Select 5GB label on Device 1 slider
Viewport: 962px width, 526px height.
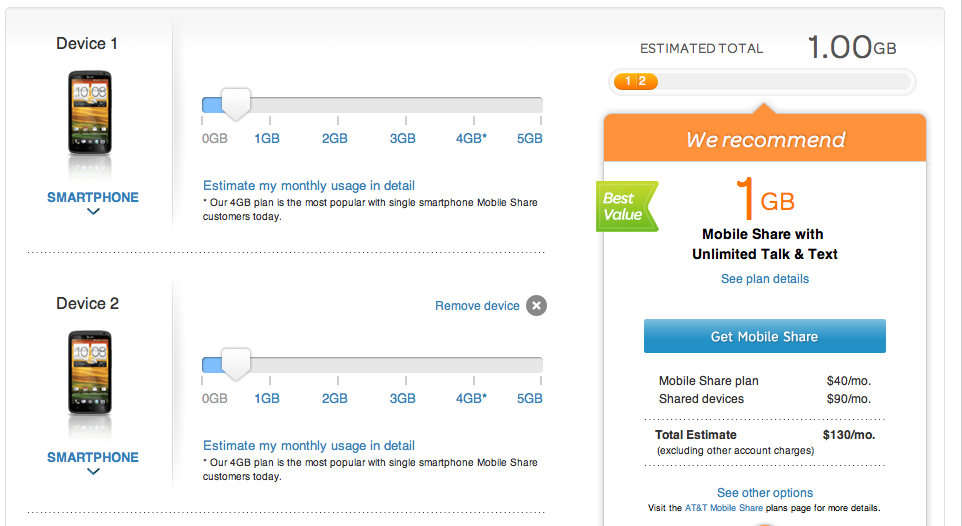[x=529, y=138]
